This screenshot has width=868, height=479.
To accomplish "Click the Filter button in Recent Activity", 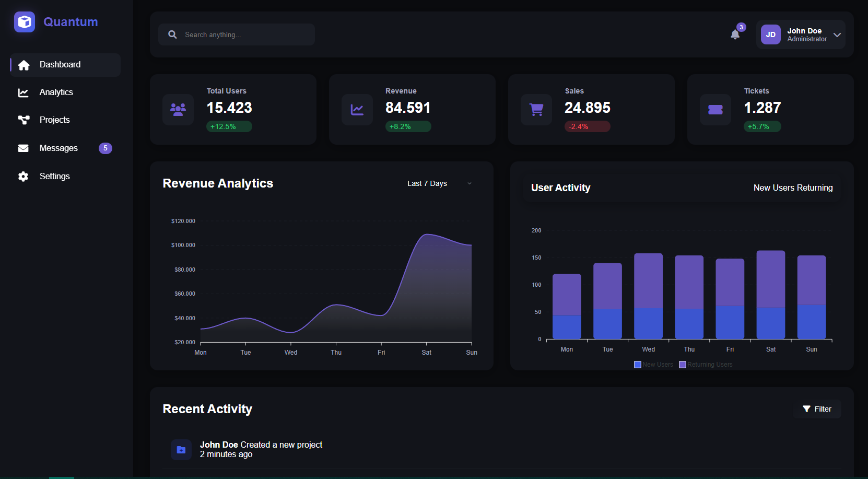I will click(x=817, y=409).
